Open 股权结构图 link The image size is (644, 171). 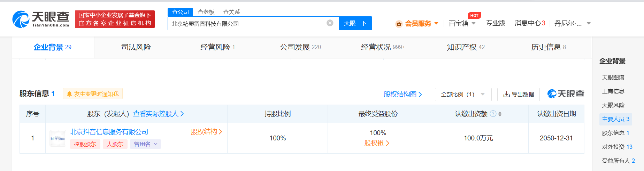pyautogui.click(x=403, y=94)
